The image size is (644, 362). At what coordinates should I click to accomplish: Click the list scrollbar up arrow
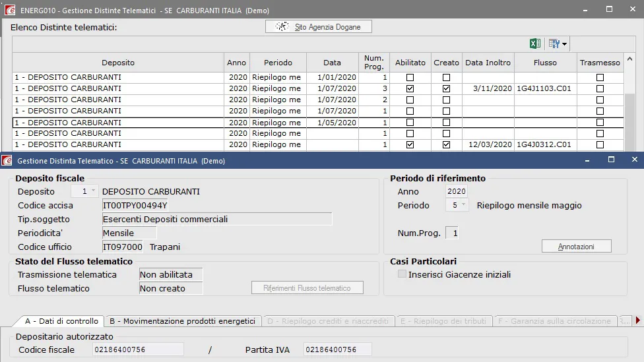(x=629, y=59)
